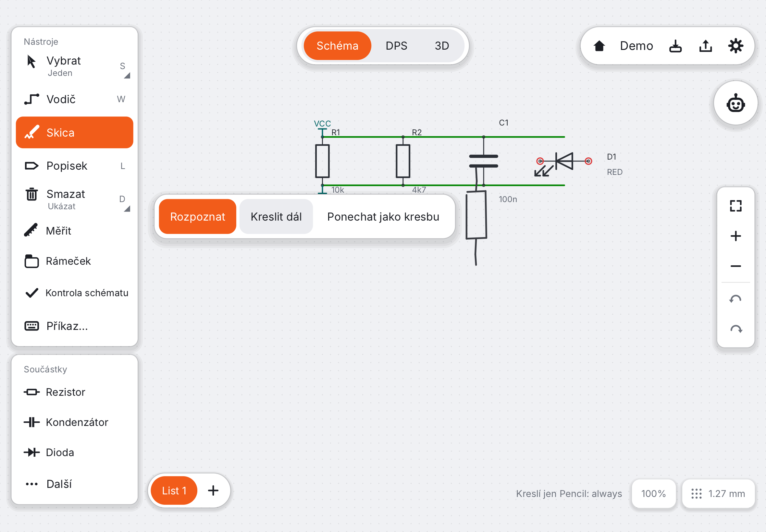Image resolution: width=766 pixels, height=532 pixels.
Task: Expand the Smazat tool options triangle
Action: click(127, 209)
